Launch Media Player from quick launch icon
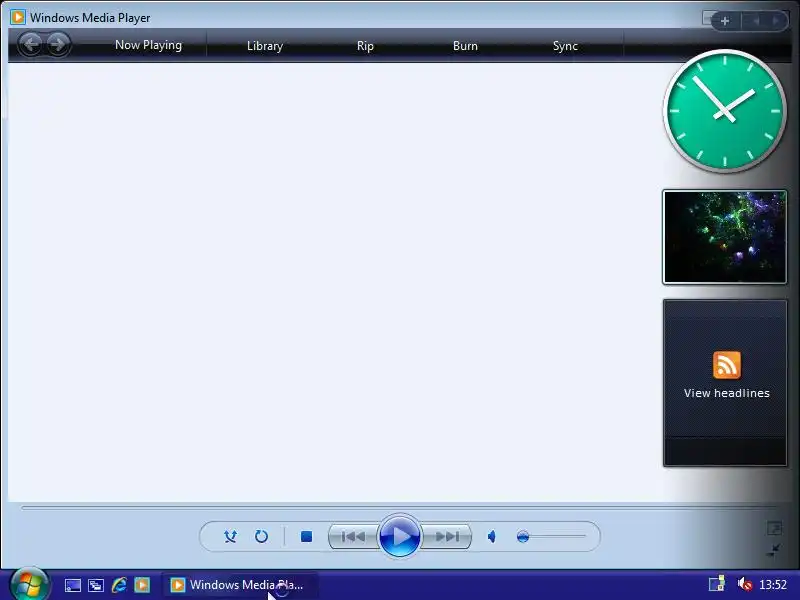The width and height of the screenshot is (800, 600). click(x=142, y=585)
